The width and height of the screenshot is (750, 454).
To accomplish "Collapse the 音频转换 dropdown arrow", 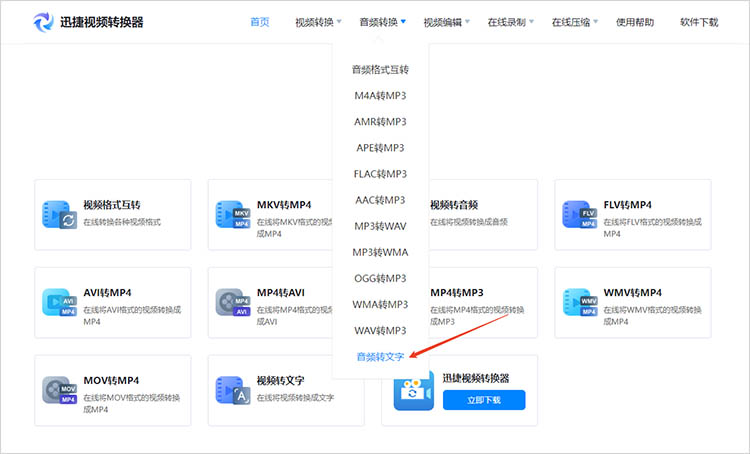I will pos(403,22).
